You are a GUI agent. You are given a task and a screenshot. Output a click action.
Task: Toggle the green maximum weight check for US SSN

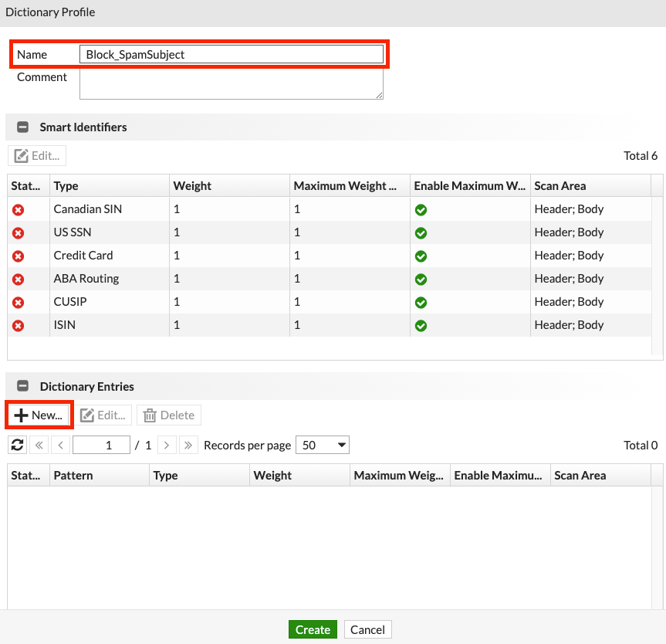(x=421, y=232)
